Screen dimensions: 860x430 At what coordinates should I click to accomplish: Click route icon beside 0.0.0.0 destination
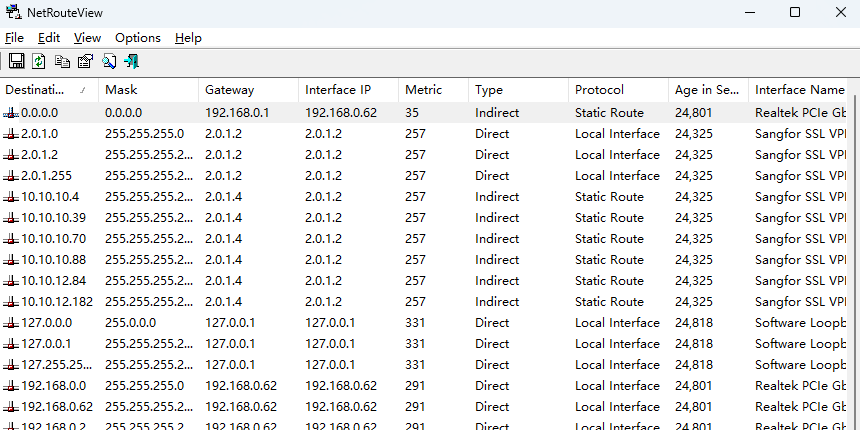pyautogui.click(x=11, y=113)
